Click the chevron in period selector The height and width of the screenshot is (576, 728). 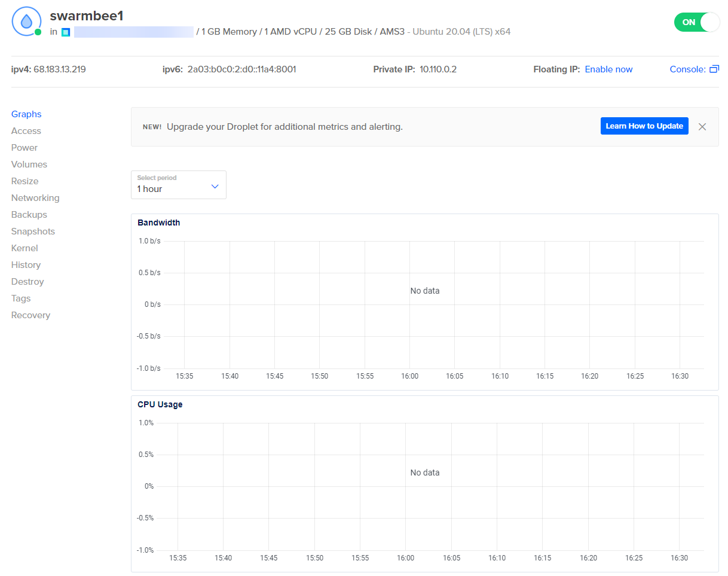215,187
